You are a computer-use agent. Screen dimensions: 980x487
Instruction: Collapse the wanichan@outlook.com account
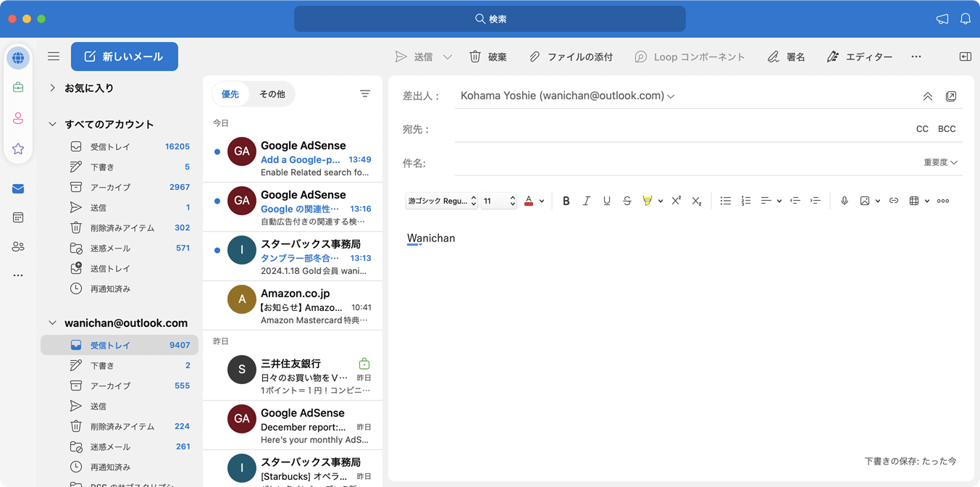tap(52, 322)
